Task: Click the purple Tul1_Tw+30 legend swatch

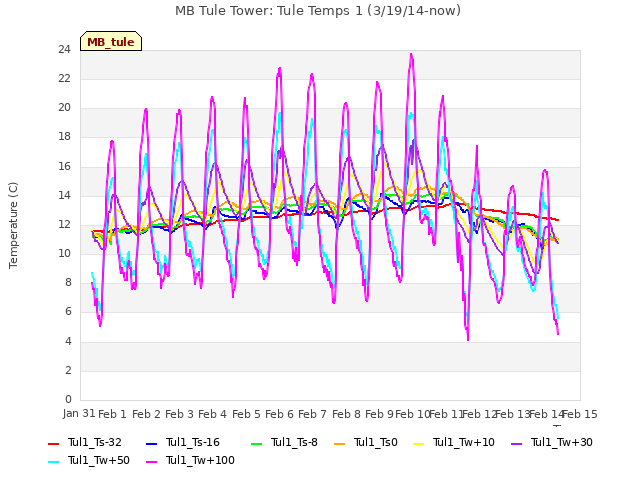Action: coord(516,443)
